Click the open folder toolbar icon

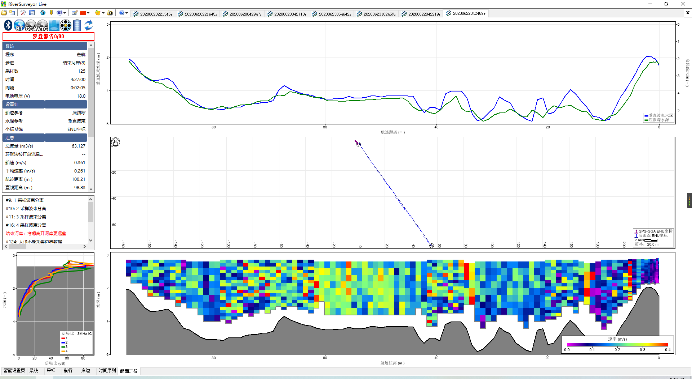click(4, 13)
